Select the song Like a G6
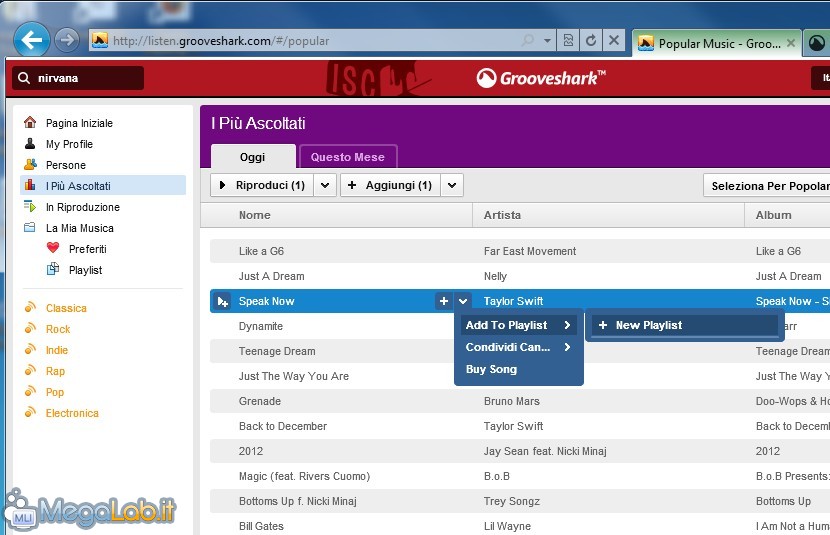 tap(261, 251)
